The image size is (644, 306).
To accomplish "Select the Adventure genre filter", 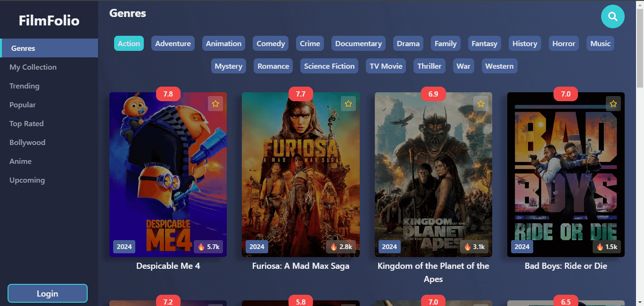I will tap(173, 43).
